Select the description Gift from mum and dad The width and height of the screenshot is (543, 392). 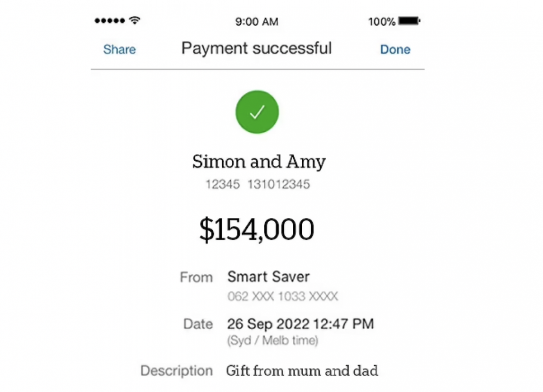(302, 371)
